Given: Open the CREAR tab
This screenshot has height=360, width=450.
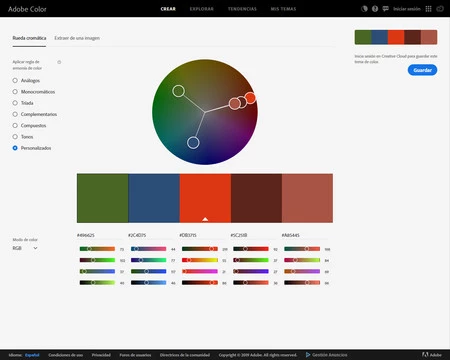Looking at the screenshot, I should click(x=168, y=9).
